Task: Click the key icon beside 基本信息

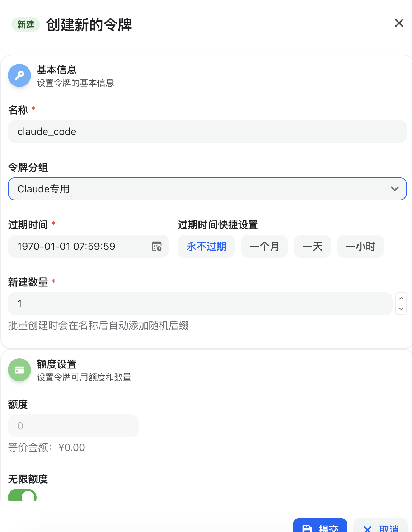Action: coord(19,75)
